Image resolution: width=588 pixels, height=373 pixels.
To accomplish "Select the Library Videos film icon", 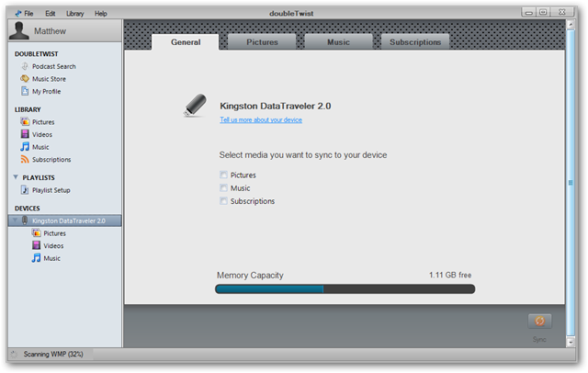I will [25, 134].
